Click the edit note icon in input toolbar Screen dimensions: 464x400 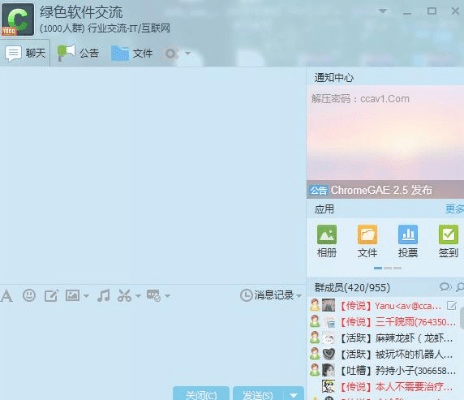[51, 296]
